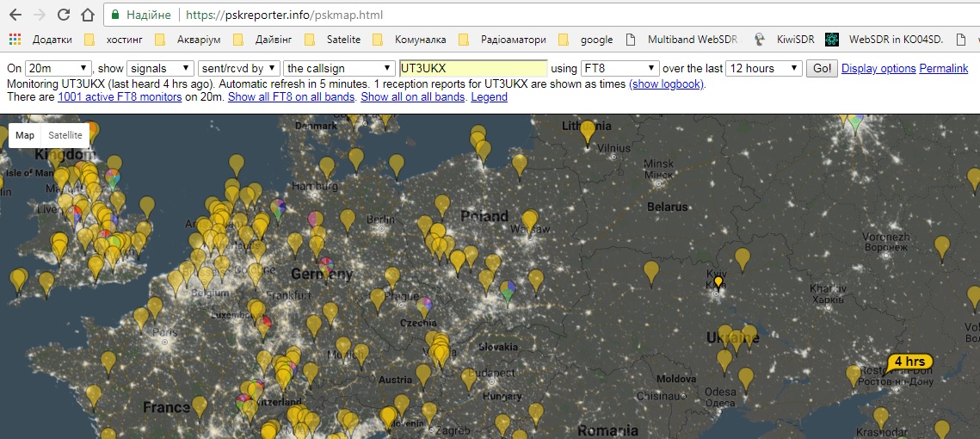Expand the 12 hours time range dropdown
The image size is (980, 439).
(x=763, y=68)
